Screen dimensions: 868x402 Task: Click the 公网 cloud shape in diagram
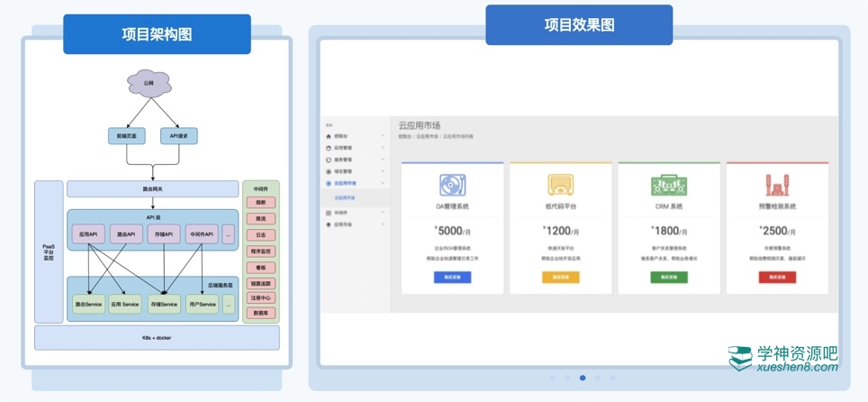148,83
